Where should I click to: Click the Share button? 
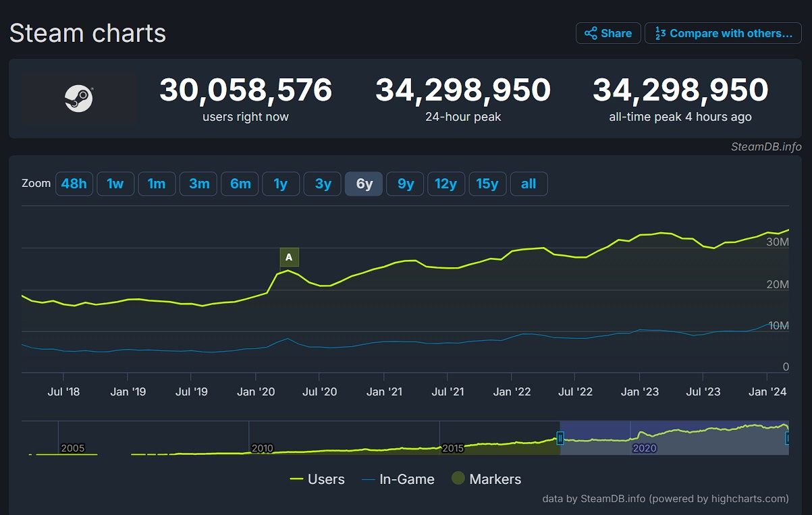click(x=607, y=33)
